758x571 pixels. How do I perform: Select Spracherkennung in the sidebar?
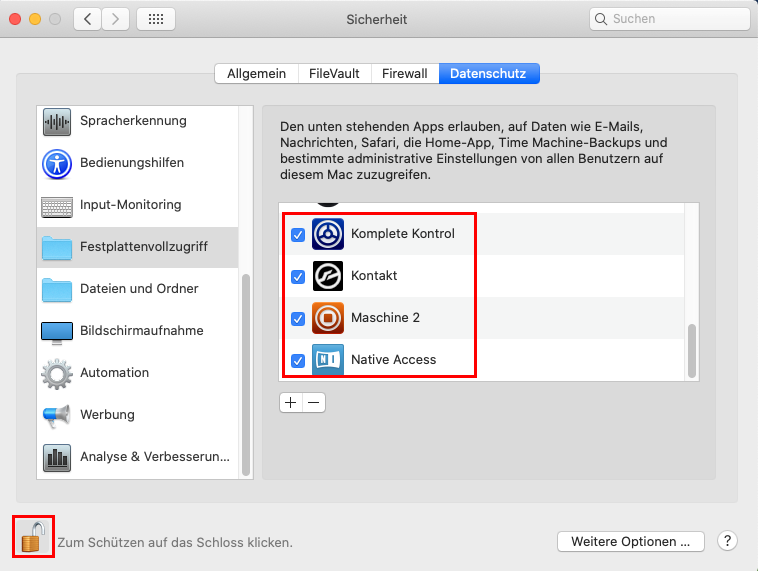(x=138, y=121)
